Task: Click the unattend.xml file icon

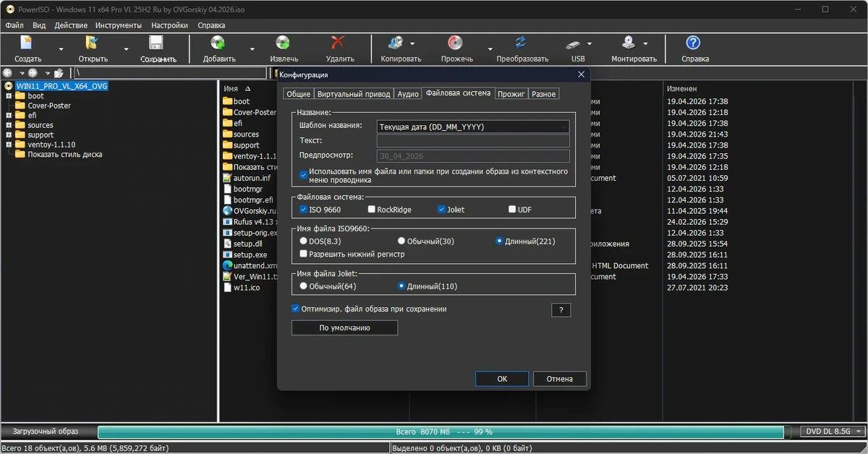Action: [227, 266]
